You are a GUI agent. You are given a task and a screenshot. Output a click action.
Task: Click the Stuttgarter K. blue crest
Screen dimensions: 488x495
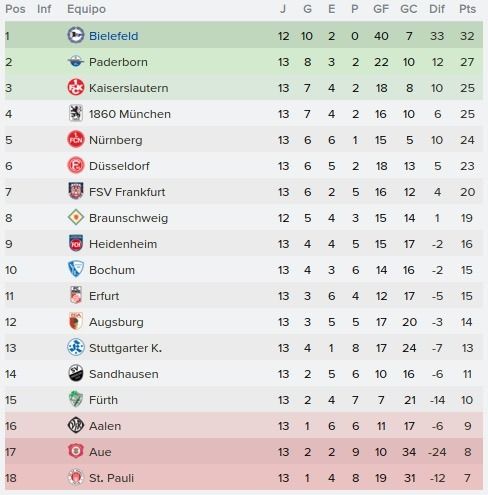76,347
